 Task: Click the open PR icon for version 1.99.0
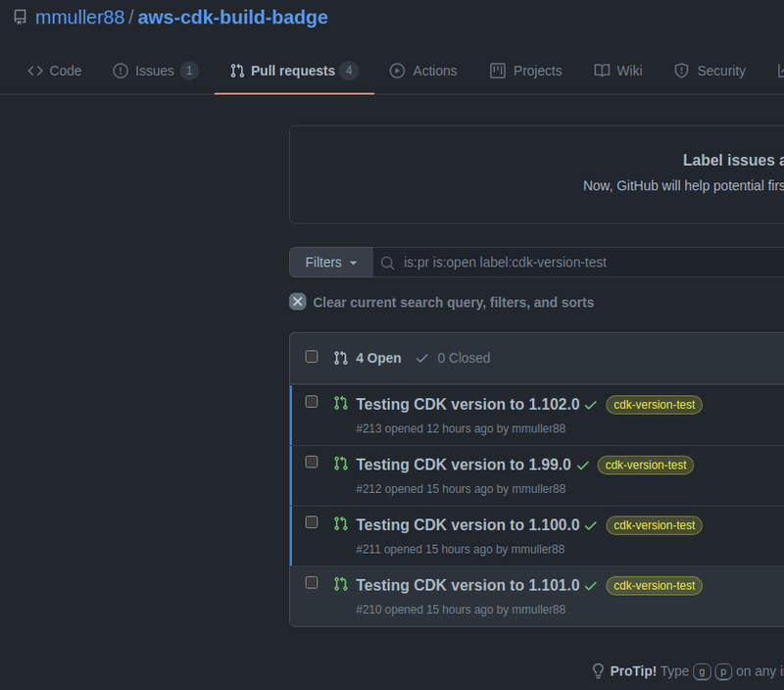[x=341, y=464]
